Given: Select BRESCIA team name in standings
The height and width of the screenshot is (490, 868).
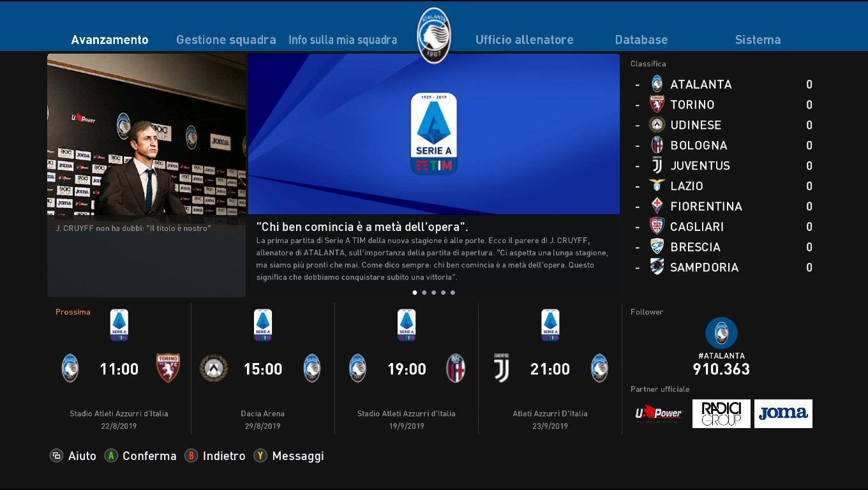Looking at the screenshot, I should coord(695,248).
